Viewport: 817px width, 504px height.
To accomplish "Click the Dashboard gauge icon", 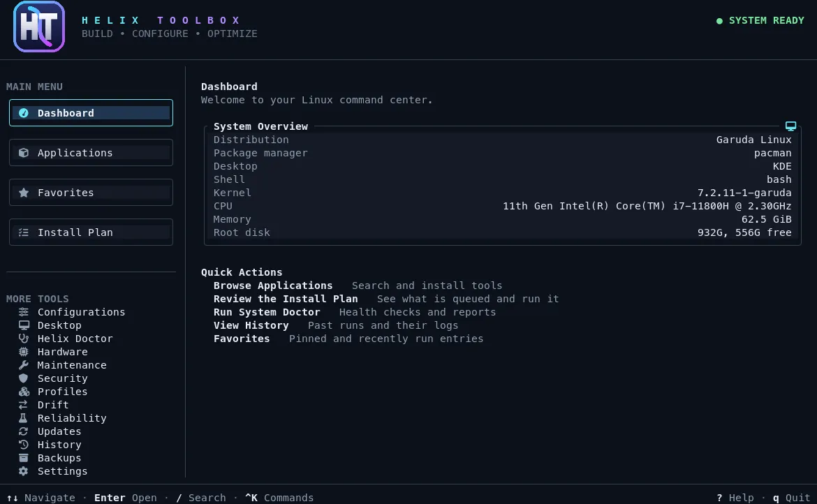I will click(x=24, y=113).
